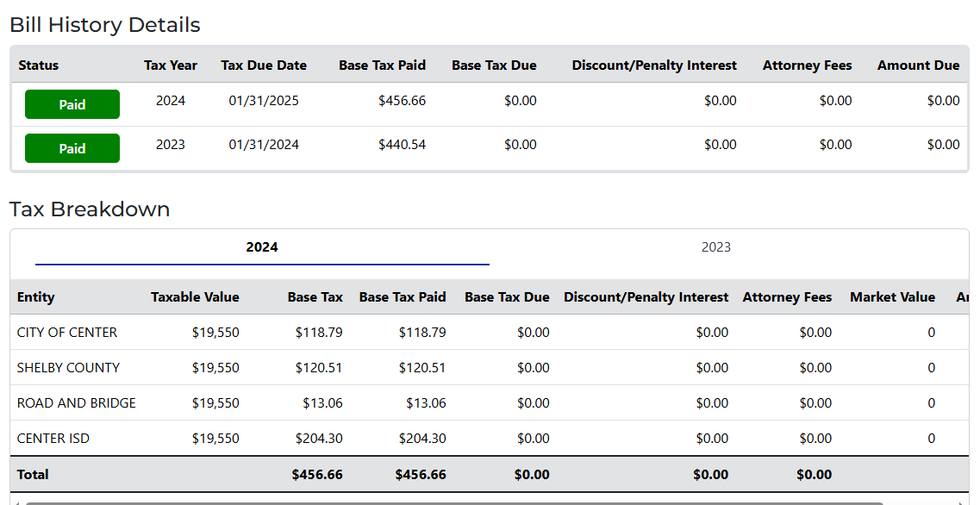
Task: Select the 2024 tab in Tax Breakdown
Action: (x=262, y=247)
